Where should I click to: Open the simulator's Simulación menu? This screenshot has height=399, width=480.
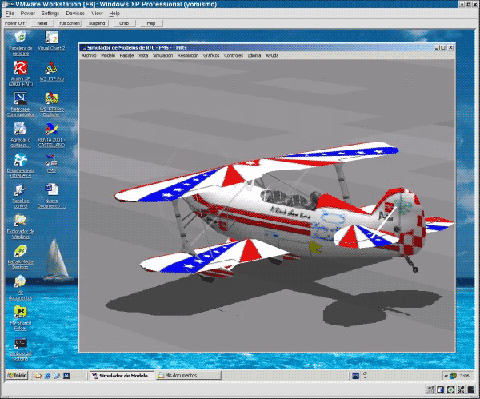click(x=163, y=55)
